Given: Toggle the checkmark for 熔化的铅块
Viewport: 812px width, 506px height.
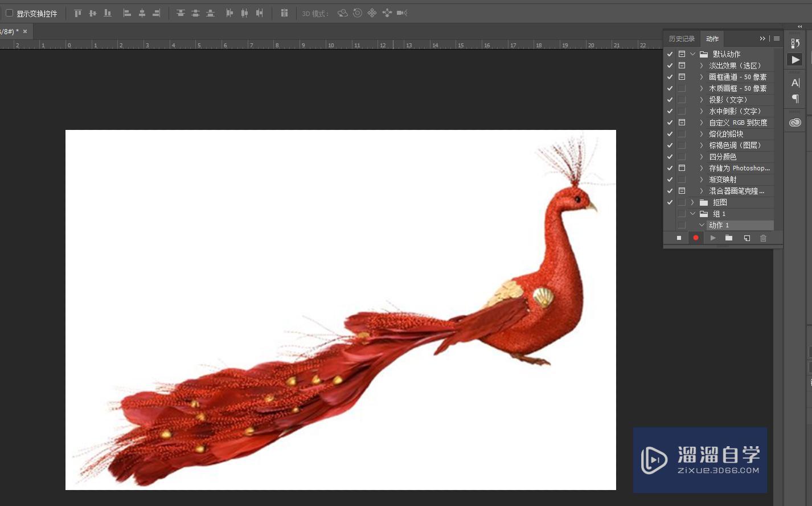Looking at the screenshot, I should [x=670, y=134].
